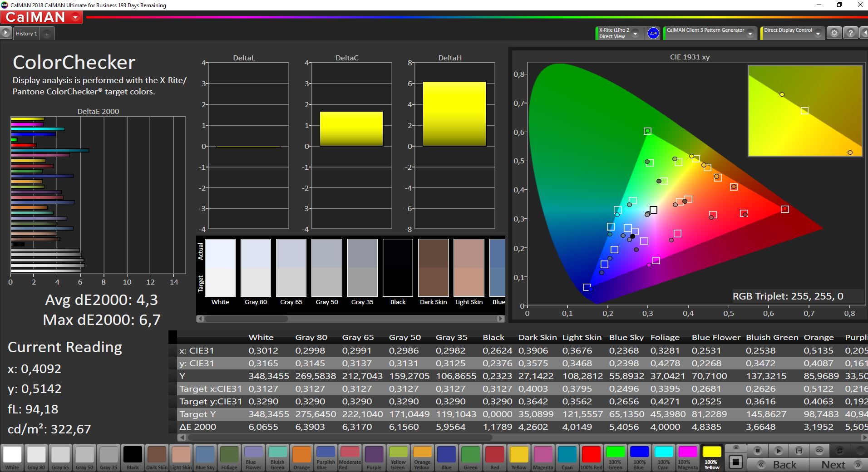Image resolution: width=868 pixels, height=472 pixels.
Task: Click the pattern window square icon
Action: (736, 462)
